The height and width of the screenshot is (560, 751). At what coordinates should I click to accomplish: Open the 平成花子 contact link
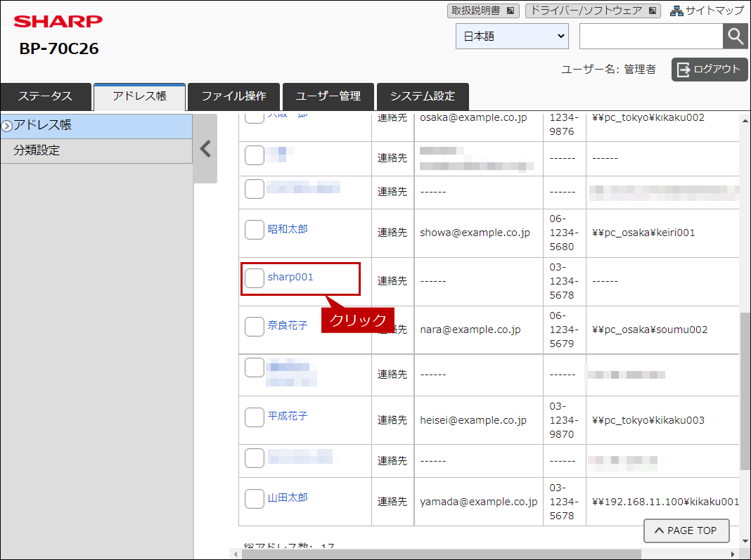pyautogui.click(x=288, y=416)
